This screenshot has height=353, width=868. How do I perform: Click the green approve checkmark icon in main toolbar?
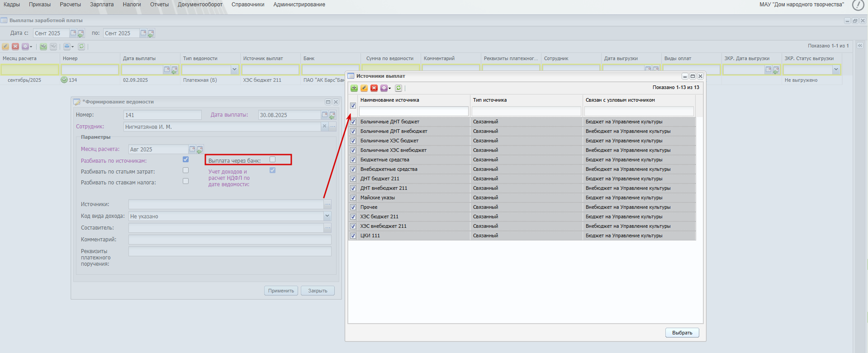pyautogui.click(x=43, y=47)
